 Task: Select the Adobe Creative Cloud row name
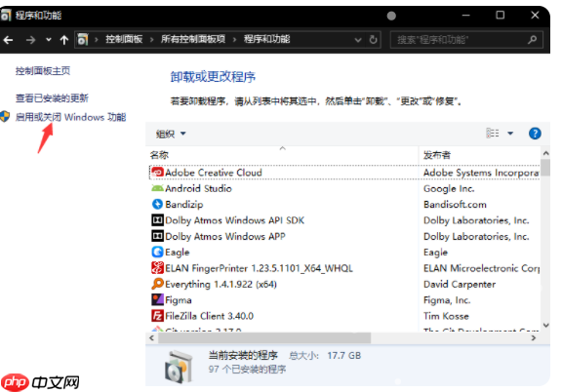coord(214,173)
